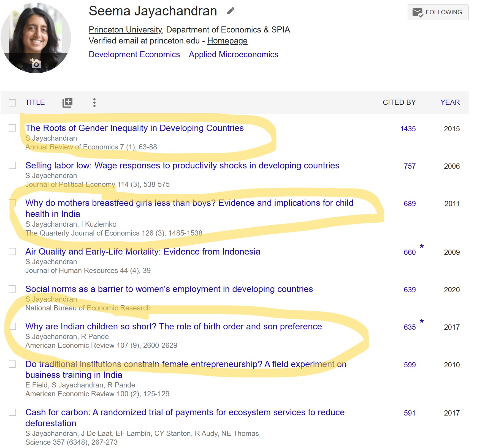
Task: Click the Development Economics interest tag
Action: 134,54
